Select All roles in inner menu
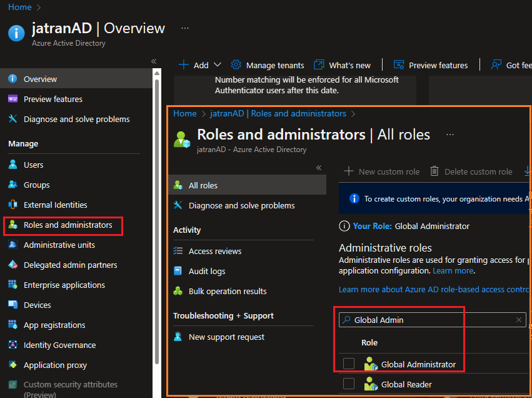The height and width of the screenshot is (398, 532). (x=248, y=185)
